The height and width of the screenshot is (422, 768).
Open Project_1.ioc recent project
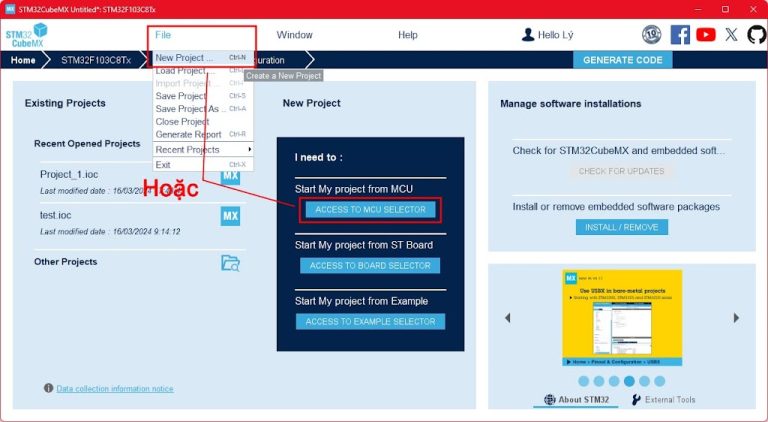tap(69, 174)
